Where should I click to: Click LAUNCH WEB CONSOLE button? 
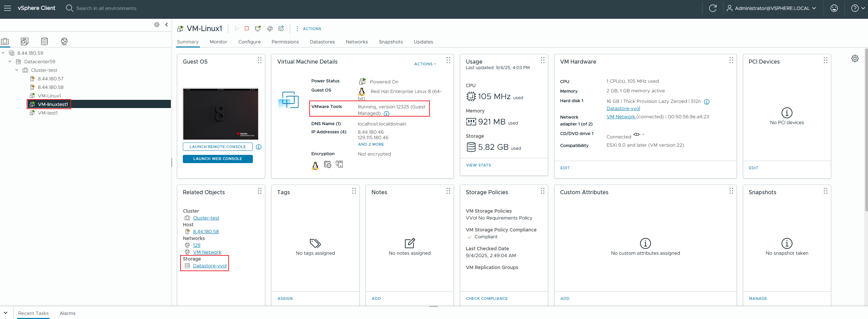click(218, 159)
